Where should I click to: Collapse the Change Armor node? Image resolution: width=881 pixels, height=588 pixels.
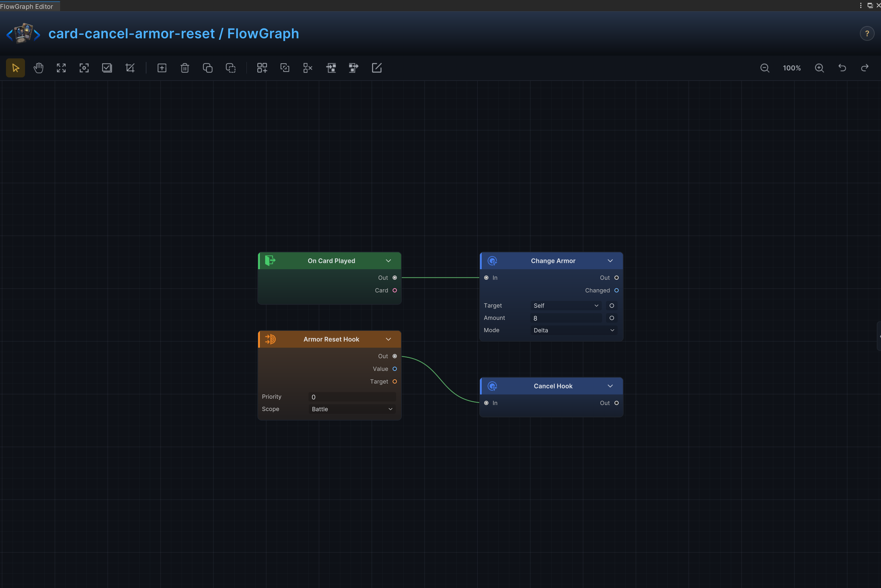pos(610,261)
